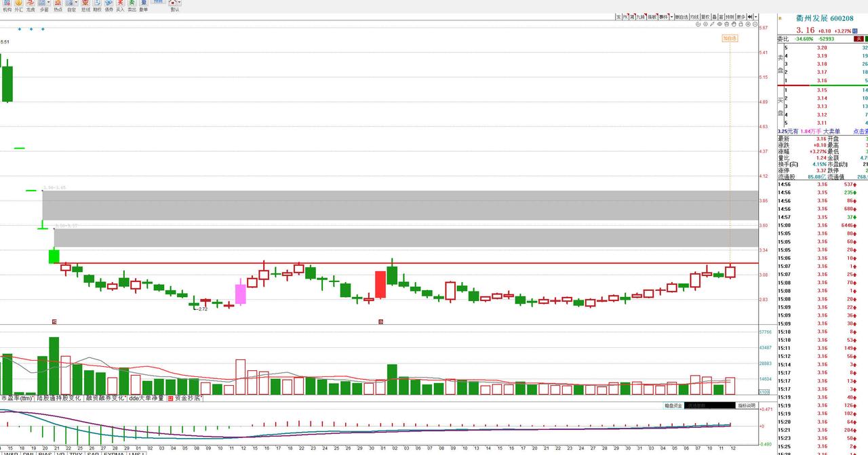Image resolution: width=868 pixels, height=455 pixels.
Task: Open the 机构 toolbar icon
Action: (7, 6)
